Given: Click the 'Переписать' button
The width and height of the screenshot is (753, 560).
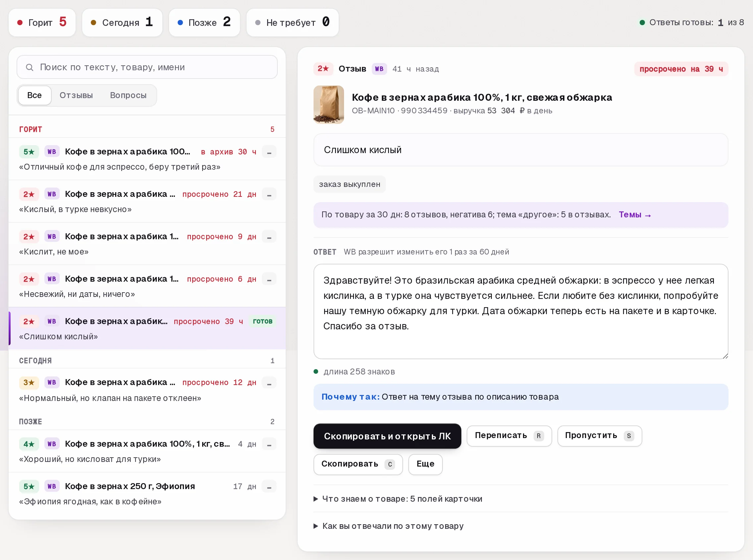Looking at the screenshot, I should click(509, 436).
